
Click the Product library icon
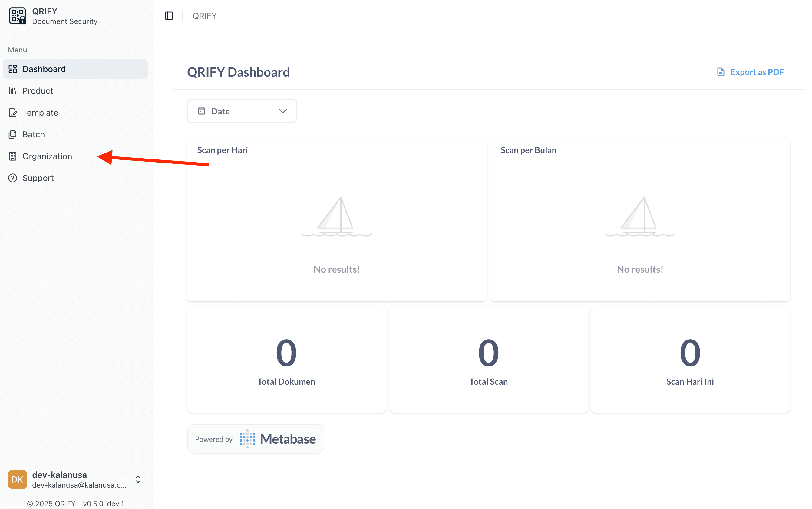[13, 90]
